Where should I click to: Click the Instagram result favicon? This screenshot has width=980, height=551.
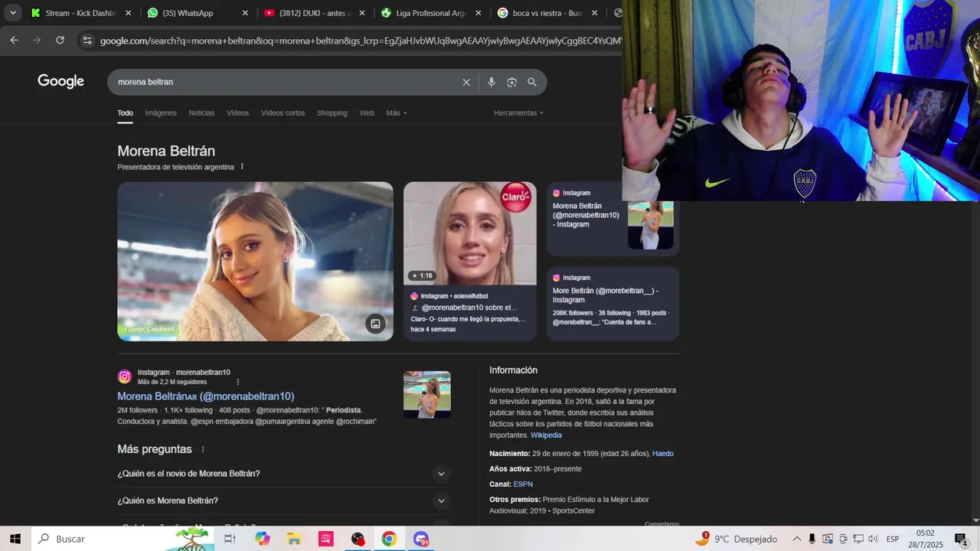pos(124,377)
